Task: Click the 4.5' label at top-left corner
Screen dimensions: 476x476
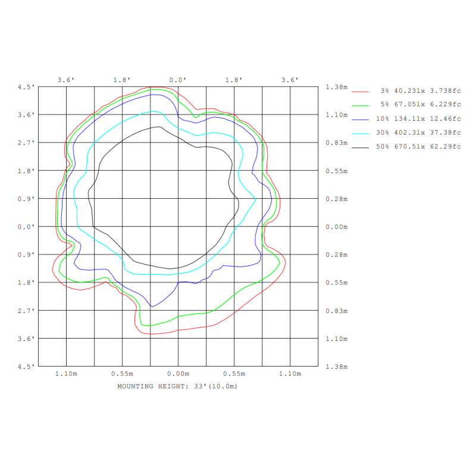Action: 26,87
